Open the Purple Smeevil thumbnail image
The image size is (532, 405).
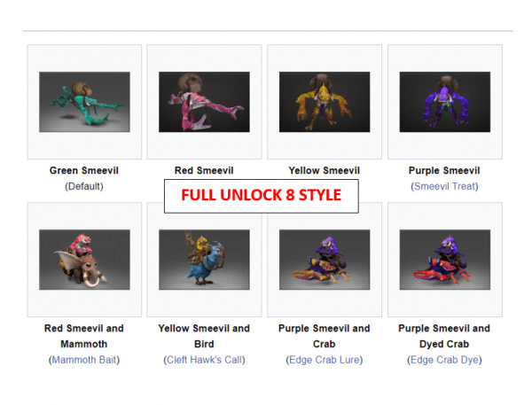(x=445, y=102)
